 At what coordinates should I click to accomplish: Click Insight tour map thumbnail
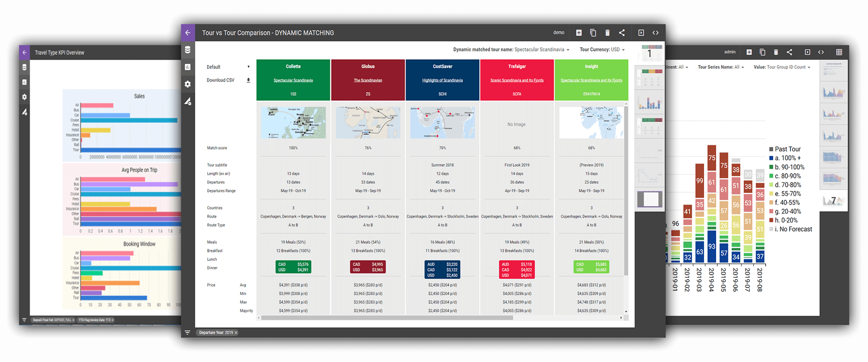591,122
